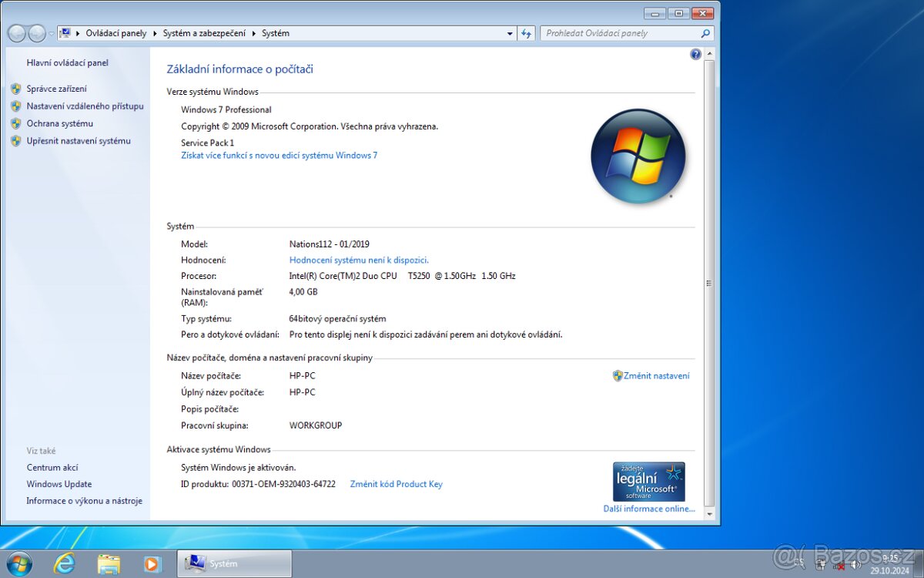
Task: Maximize the Systém window
Action: point(678,13)
